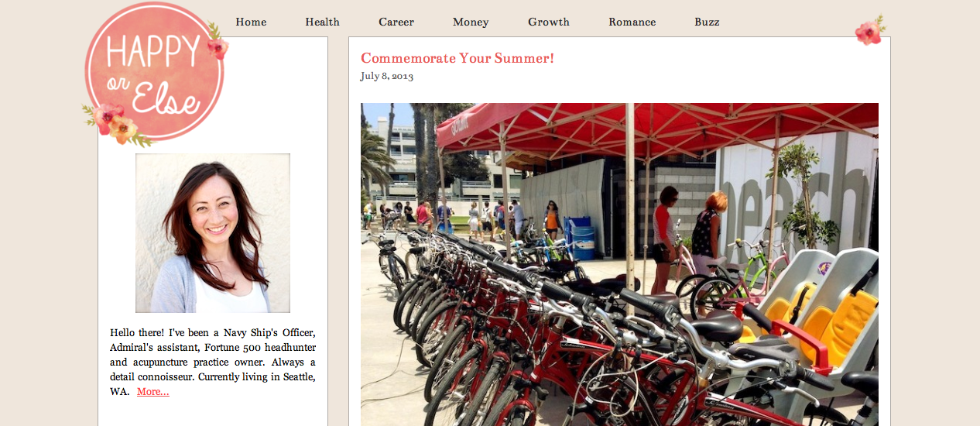Open the bicycle rental photo
The height and width of the screenshot is (426, 980).
pos(619,264)
